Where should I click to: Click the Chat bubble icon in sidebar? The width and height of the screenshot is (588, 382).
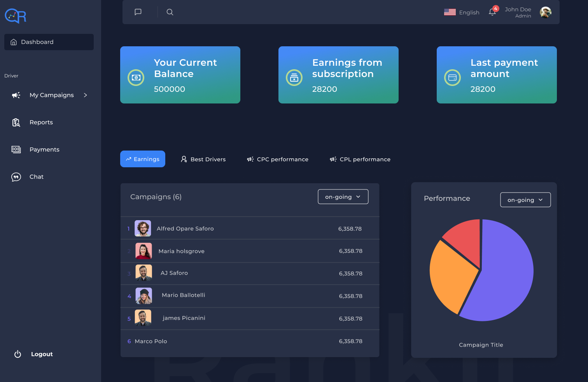16,177
